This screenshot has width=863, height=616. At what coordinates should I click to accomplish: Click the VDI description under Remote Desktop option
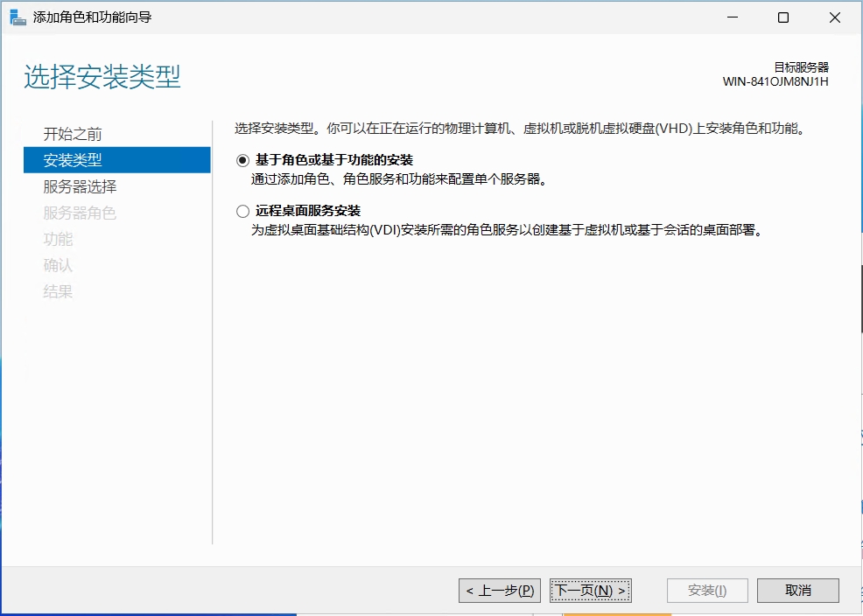coord(508,230)
